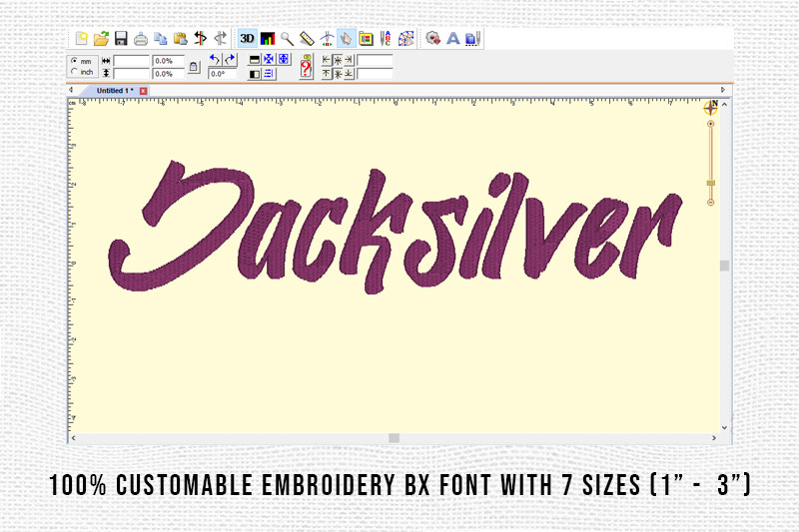Screen dimensions: 799x532
Task: Click the greyed redo stitch arrow icon
Action: [220, 39]
